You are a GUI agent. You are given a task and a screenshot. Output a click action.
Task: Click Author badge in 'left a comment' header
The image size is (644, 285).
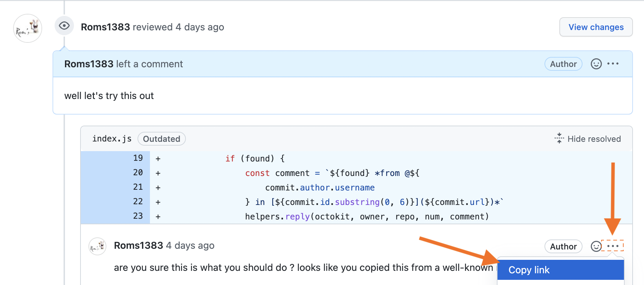pyautogui.click(x=563, y=64)
